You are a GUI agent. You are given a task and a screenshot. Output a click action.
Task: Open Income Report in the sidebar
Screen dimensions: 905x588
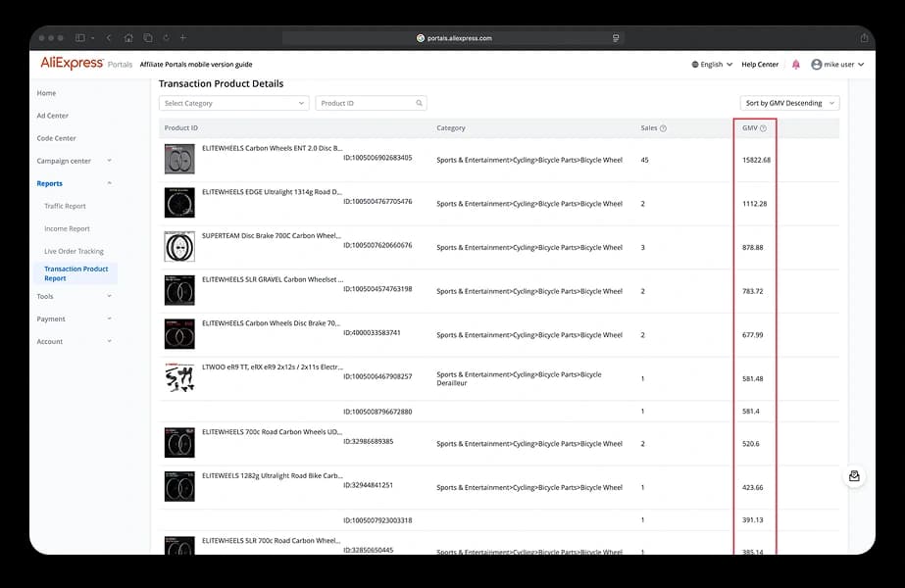(67, 228)
